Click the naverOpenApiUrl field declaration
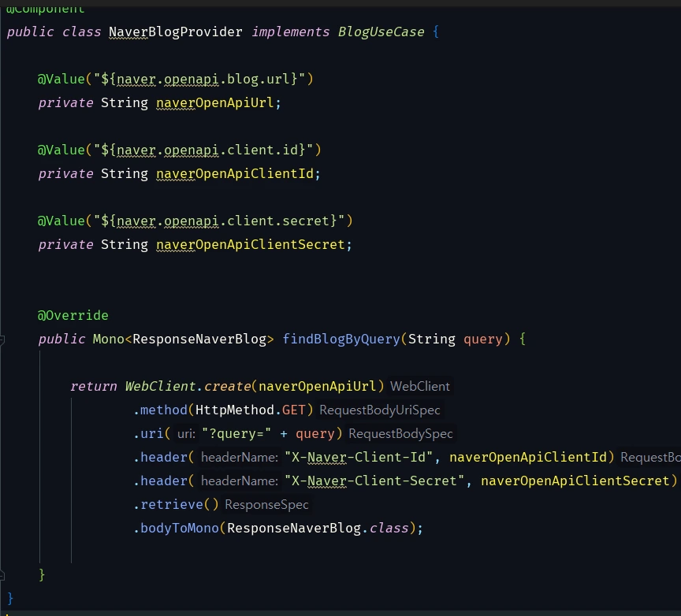This screenshot has width=681, height=616. [215, 103]
